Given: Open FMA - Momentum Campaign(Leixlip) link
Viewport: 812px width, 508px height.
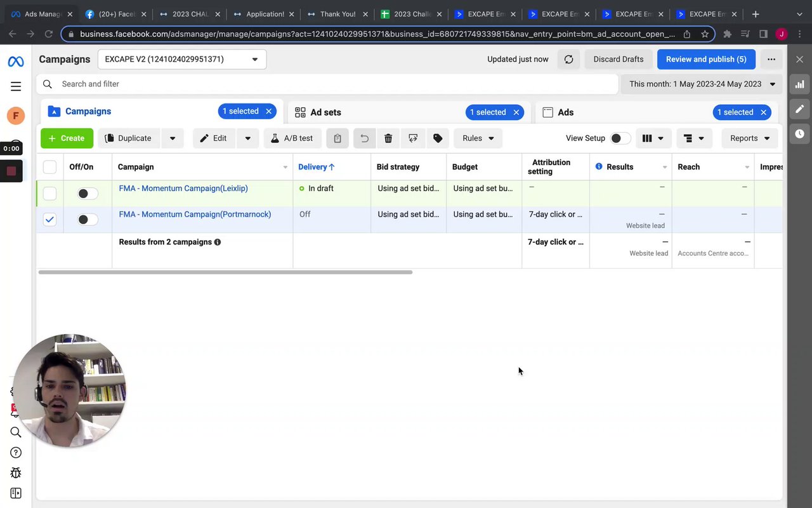Looking at the screenshot, I should 183,189.
